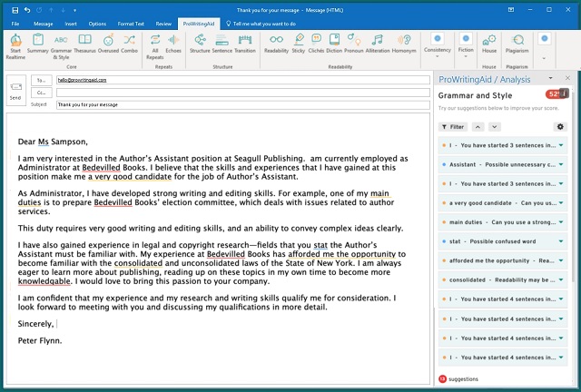Close the ProWritingAid Analysis pane
The height and width of the screenshot is (392, 581).
tap(567, 78)
